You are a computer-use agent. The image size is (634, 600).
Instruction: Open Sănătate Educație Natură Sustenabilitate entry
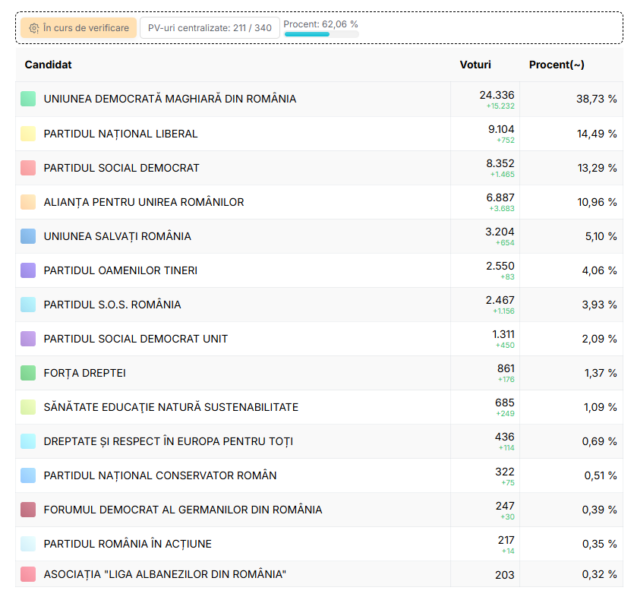171,407
